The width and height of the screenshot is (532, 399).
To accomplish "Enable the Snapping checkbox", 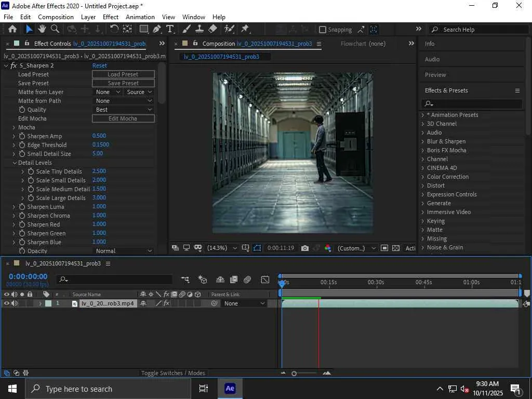I will [x=323, y=30].
